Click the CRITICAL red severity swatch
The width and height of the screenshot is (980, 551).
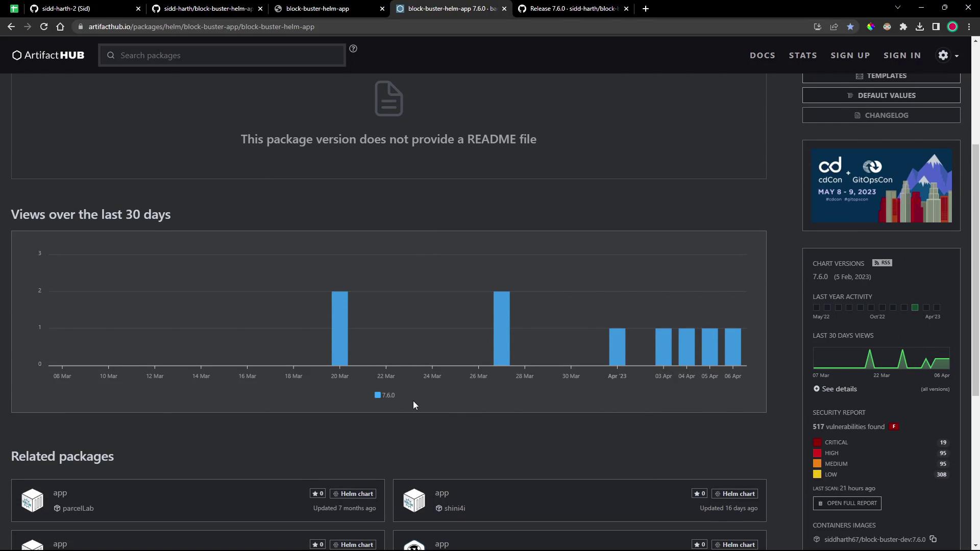[x=817, y=442]
